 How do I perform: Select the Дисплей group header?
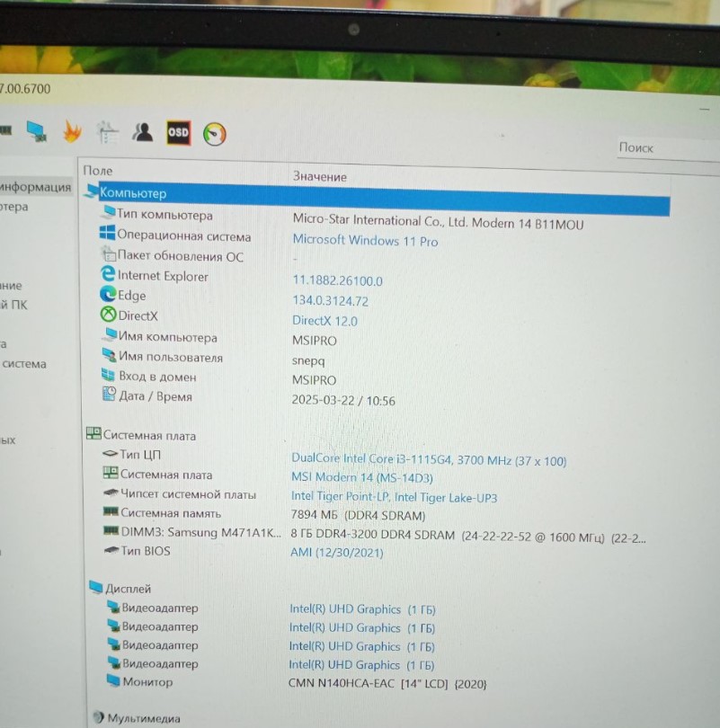[x=128, y=588]
